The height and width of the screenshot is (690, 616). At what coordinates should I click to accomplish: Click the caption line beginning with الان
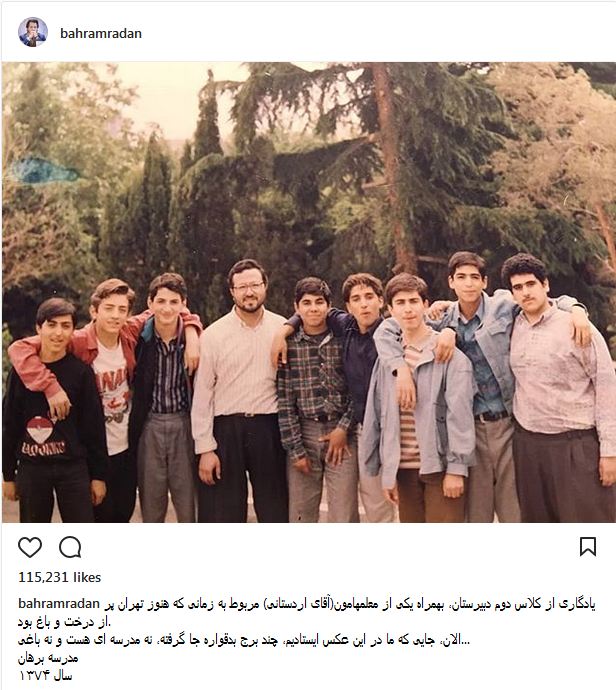pos(244,640)
